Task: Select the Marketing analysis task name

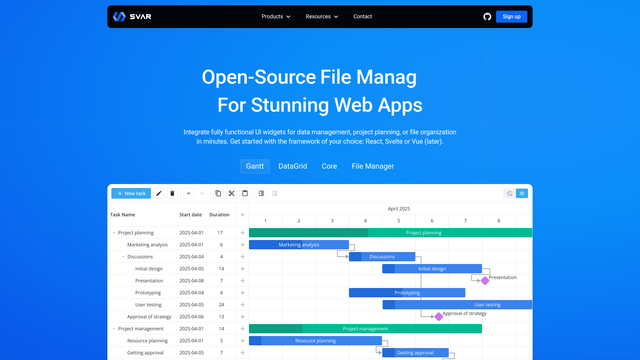Action: [x=147, y=245]
